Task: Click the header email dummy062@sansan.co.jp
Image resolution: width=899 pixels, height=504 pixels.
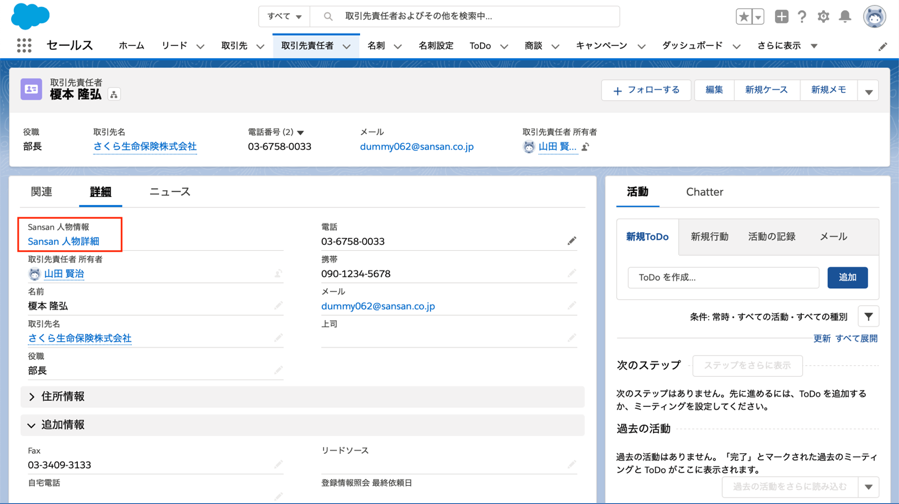Action: pos(417,147)
